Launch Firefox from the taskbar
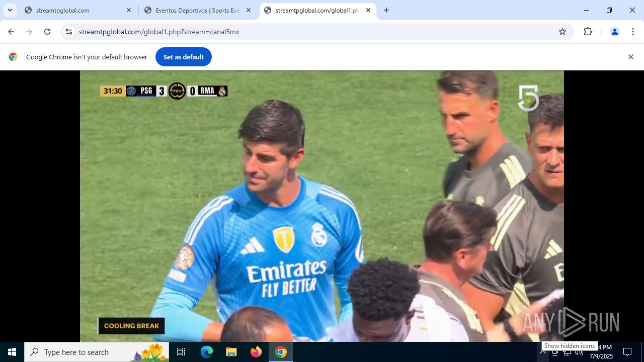 pos(256,352)
